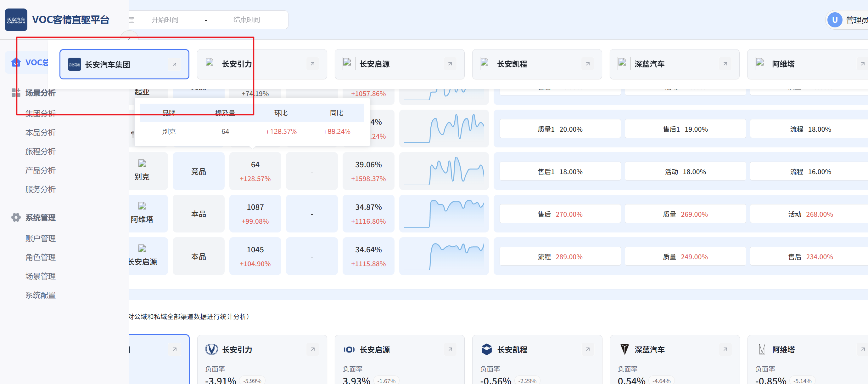This screenshot has width=868, height=384.
Task: Click the bottom 阿维塔 logo icon
Action: tap(762, 349)
